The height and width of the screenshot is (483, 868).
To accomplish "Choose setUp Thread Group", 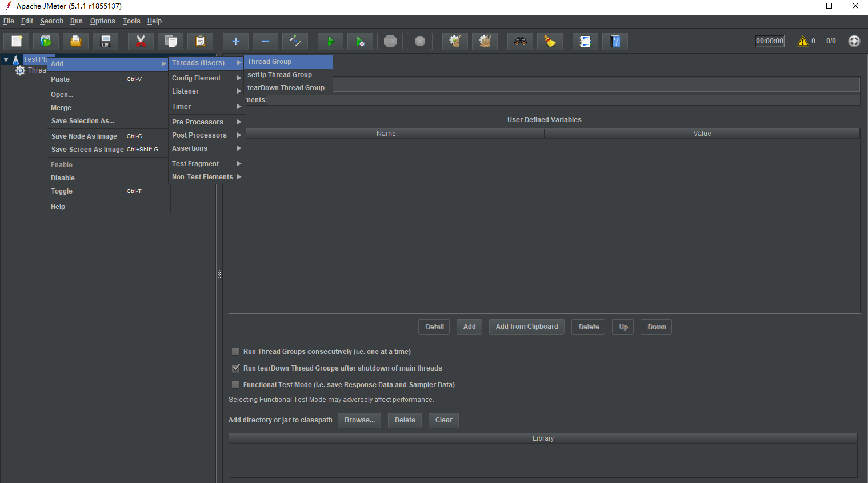I will (x=288, y=75).
